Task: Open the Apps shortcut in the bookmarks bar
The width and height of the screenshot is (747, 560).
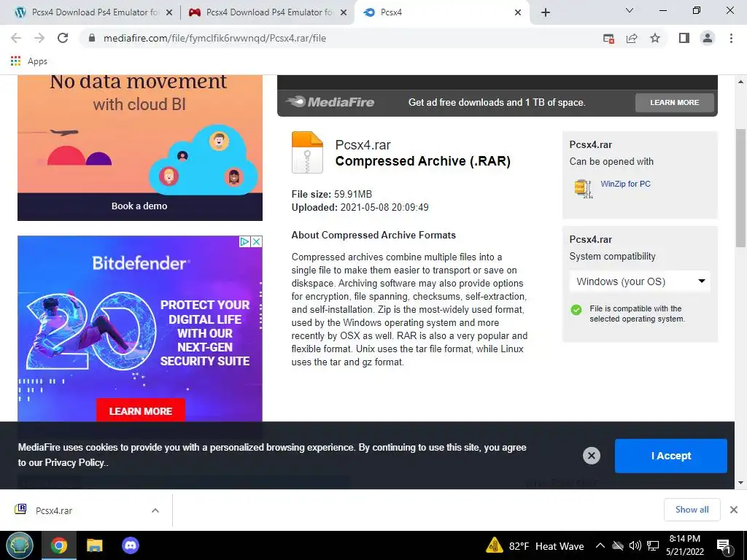Action: pos(29,61)
